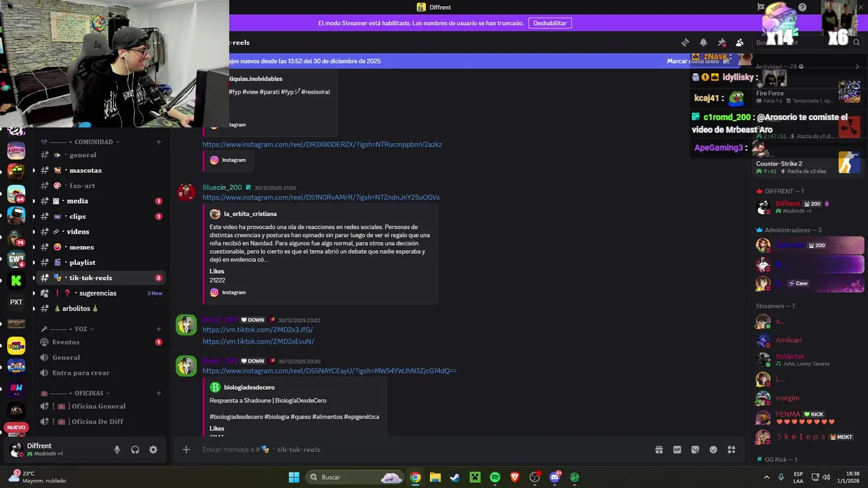Open the sugerencias forum channel
The width and height of the screenshot is (868, 488).
click(100, 293)
